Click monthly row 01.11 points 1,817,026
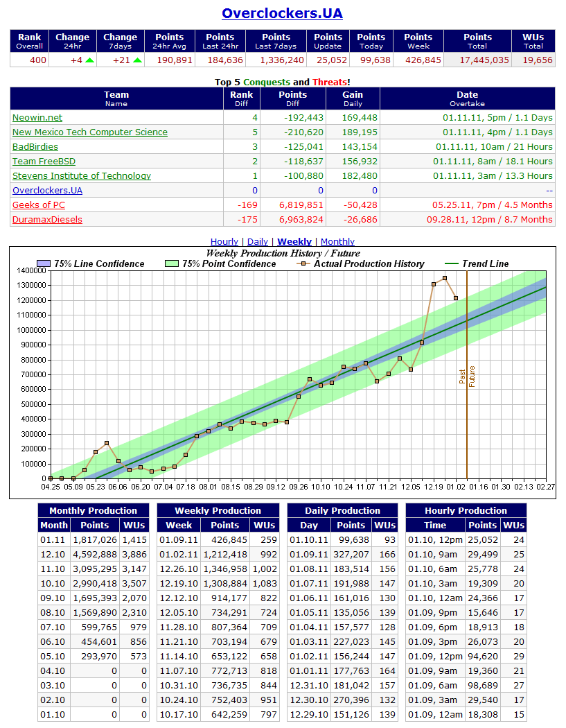566x728 pixels. 95,540
